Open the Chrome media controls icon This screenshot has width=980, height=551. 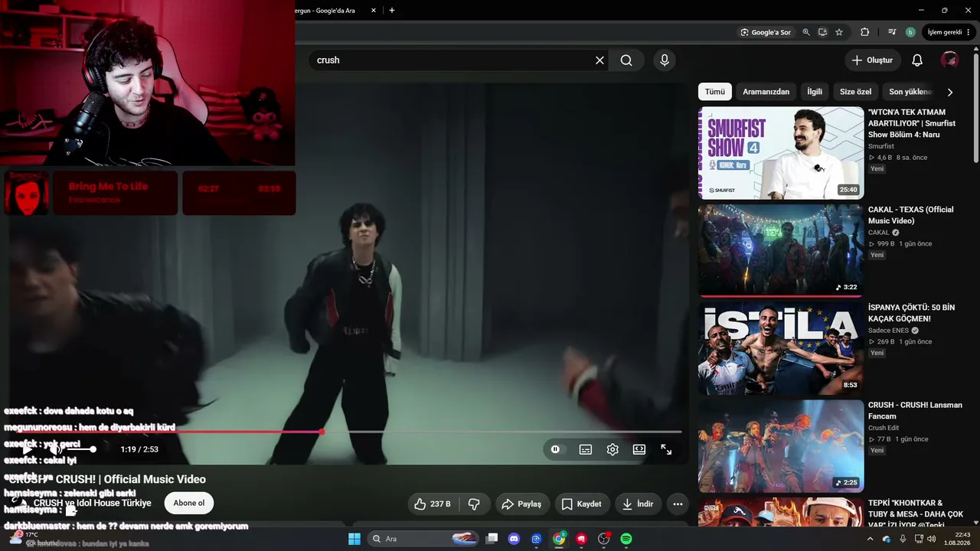click(892, 32)
